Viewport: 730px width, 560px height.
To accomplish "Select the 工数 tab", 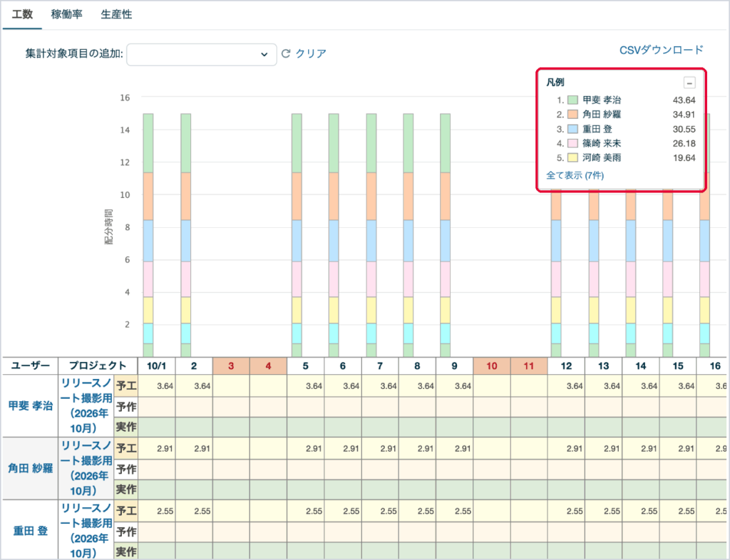I will (x=22, y=14).
